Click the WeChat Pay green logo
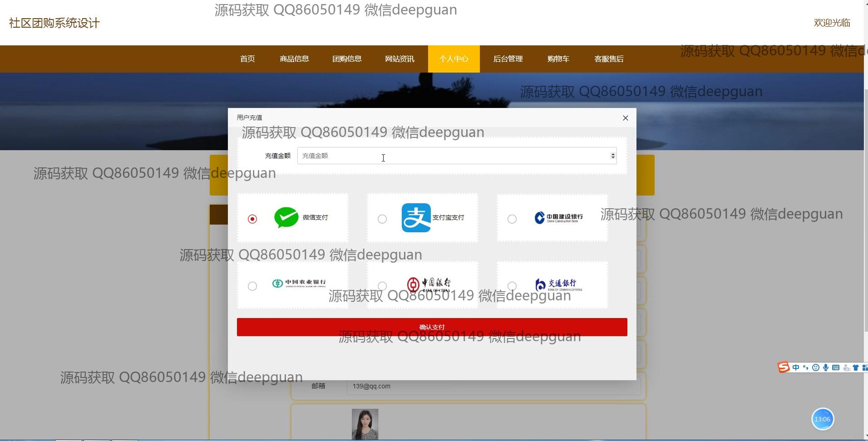 tap(286, 218)
